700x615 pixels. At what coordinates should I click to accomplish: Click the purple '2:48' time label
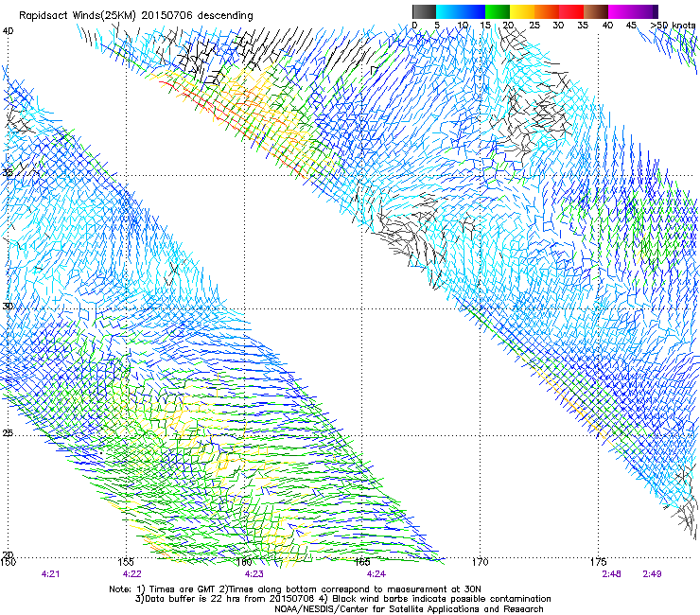(611, 574)
